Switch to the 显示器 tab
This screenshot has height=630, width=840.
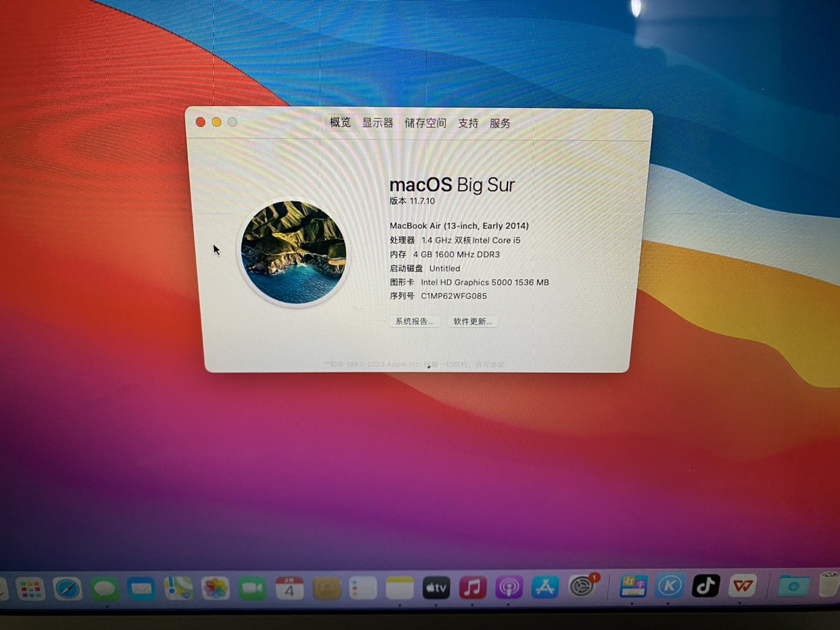point(377,123)
